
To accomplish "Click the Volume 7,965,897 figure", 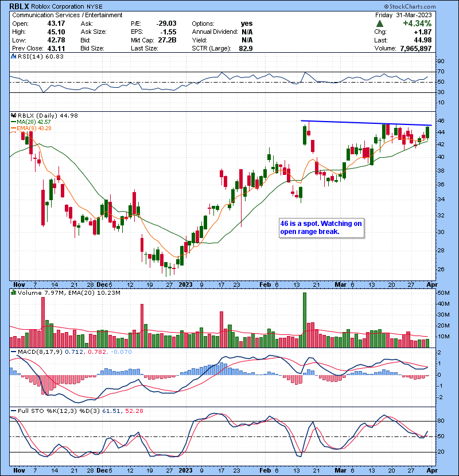I will pyautogui.click(x=416, y=48).
